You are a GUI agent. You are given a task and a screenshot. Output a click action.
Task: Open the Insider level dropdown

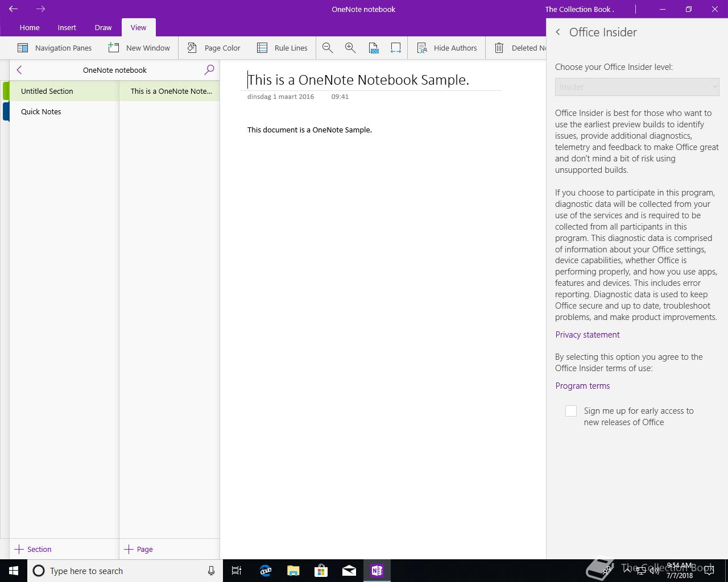pos(637,87)
